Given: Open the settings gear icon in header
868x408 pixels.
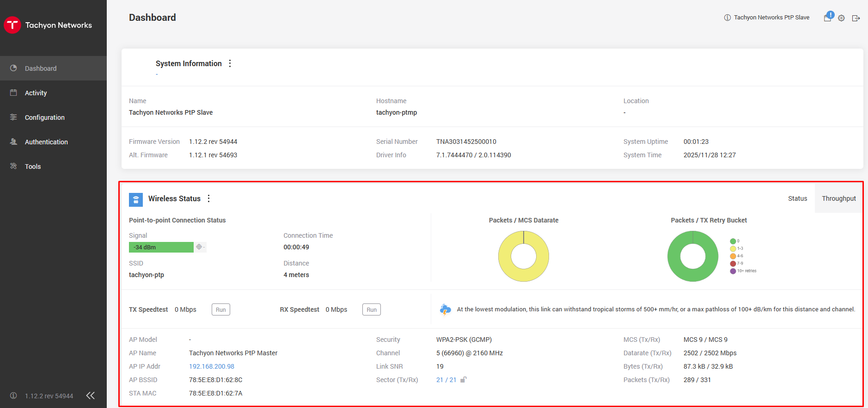Looking at the screenshot, I should [x=842, y=18].
